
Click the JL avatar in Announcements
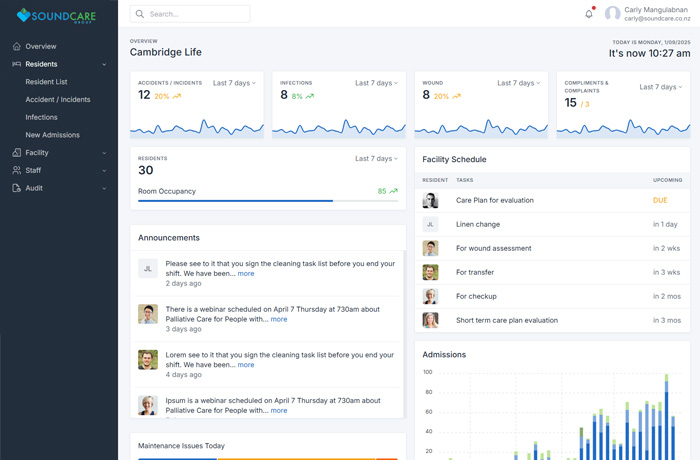[148, 269]
